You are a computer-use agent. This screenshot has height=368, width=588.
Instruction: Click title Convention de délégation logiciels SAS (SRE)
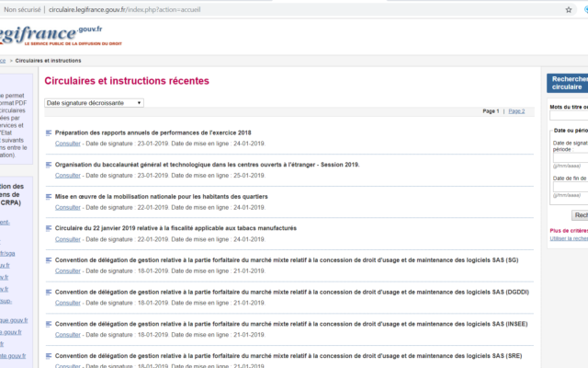click(288, 356)
